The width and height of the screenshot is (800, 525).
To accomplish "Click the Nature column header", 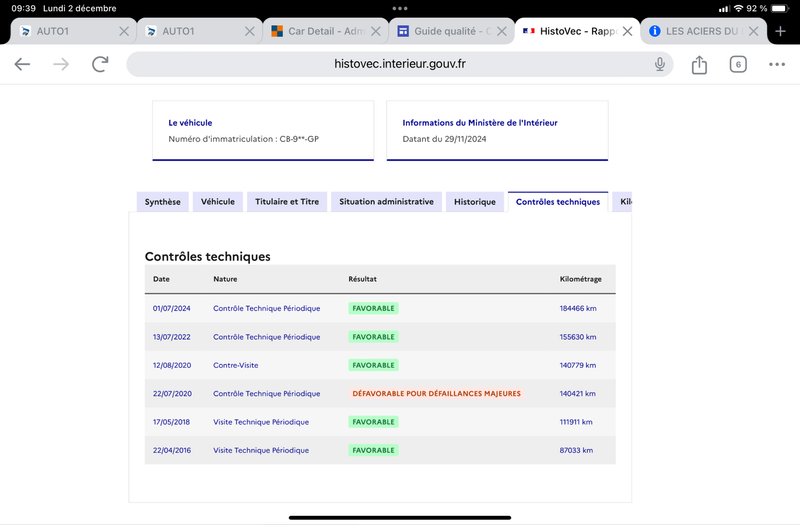I will [x=225, y=279].
